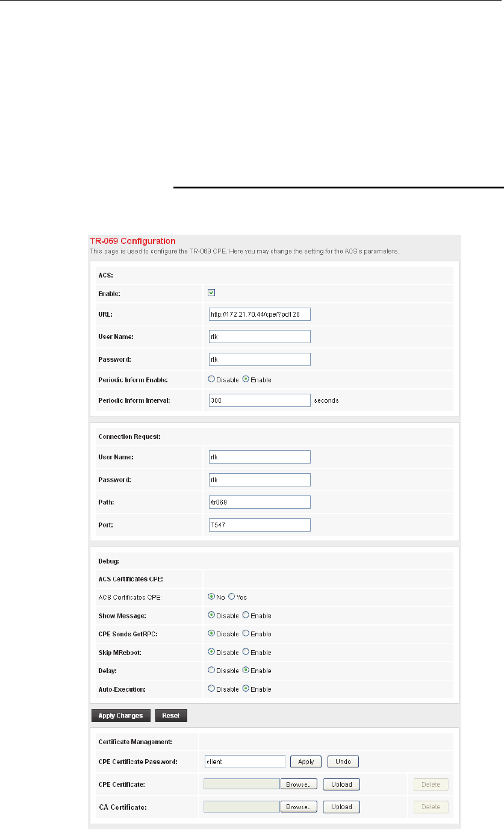Select Enable for Periodic Inform Enable

[x=246, y=379]
